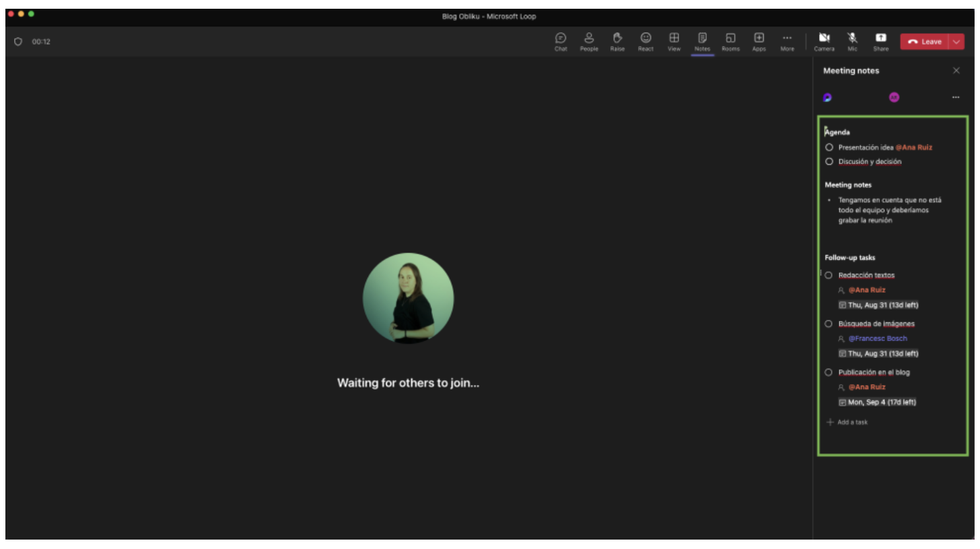Add a task to follow-up list

[x=851, y=423]
